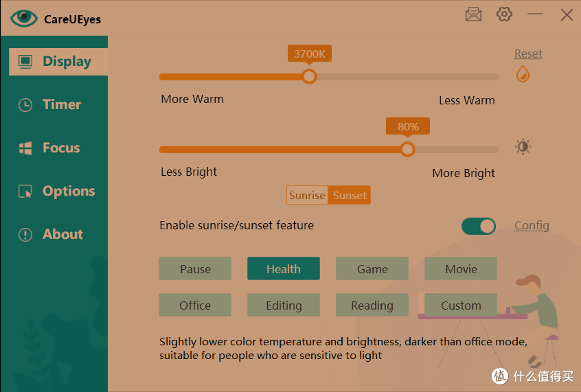The image size is (581, 392).
Task: Click the cursor icon beside Options
Action: coord(25,191)
